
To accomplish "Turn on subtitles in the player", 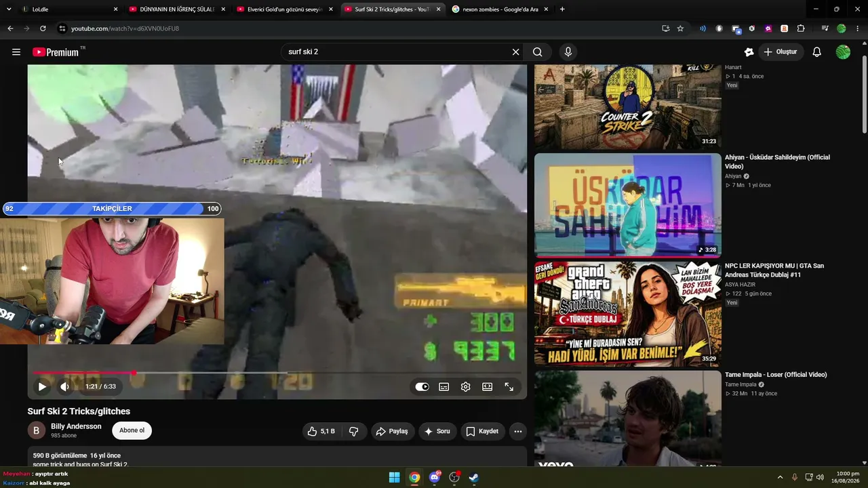I will click(x=443, y=387).
